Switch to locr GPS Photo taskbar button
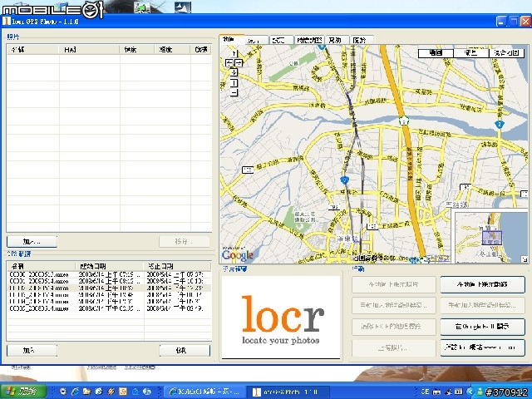 (x=287, y=392)
